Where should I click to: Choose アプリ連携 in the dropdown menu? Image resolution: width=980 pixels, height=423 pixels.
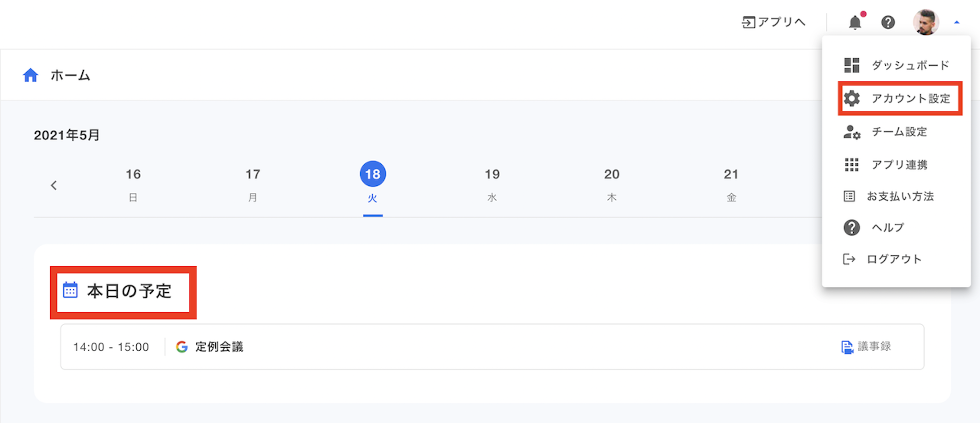(x=899, y=165)
